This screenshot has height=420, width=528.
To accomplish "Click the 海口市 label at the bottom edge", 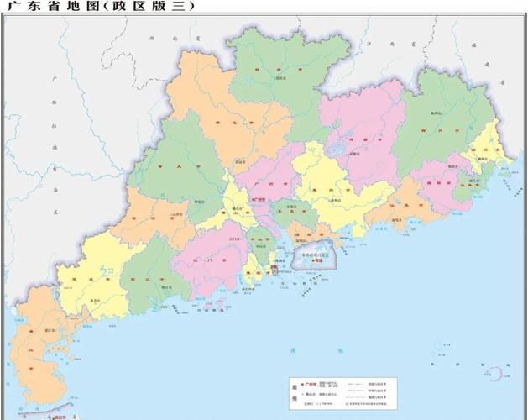I will tap(60, 417).
